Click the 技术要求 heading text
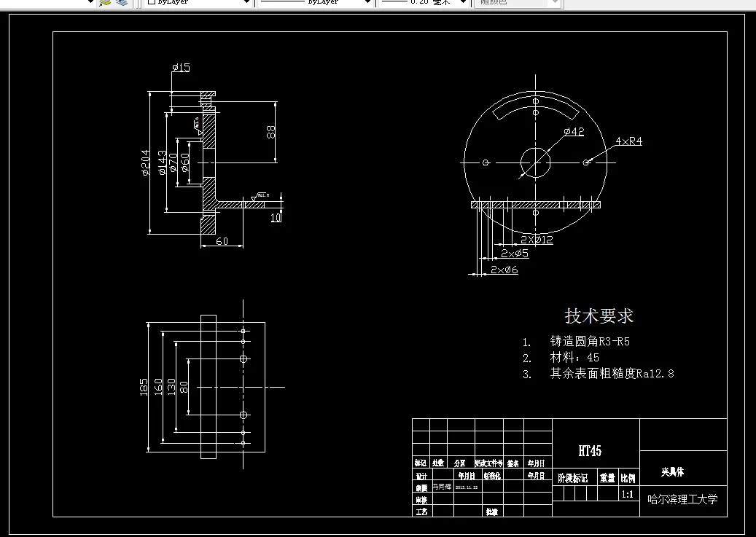756x537 pixels. tap(598, 315)
